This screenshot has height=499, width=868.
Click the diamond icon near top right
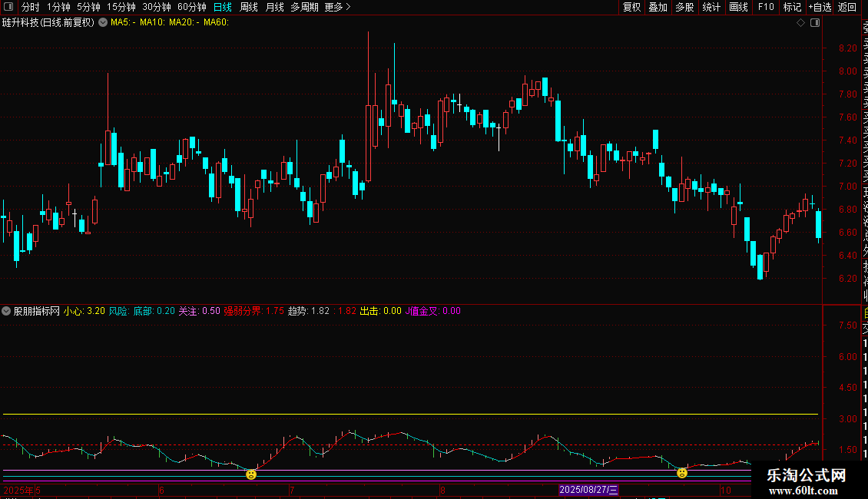coord(800,23)
